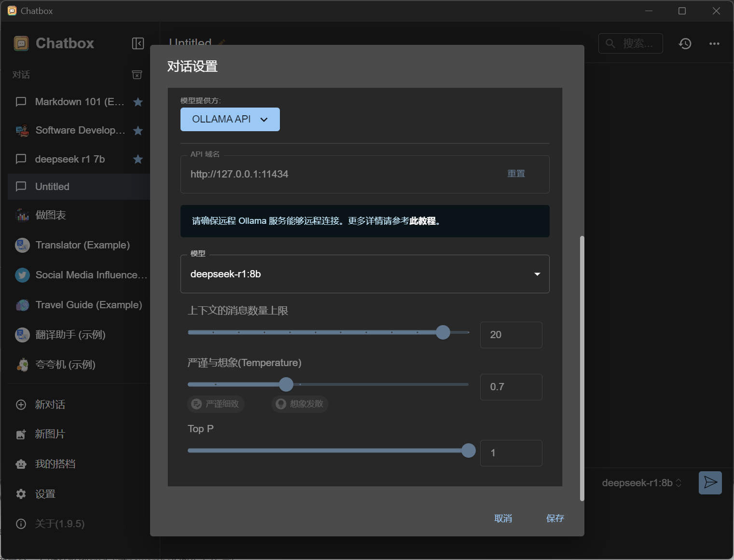734x560 pixels.
Task: Open the Translator (Example) conversation
Action: [x=79, y=245]
